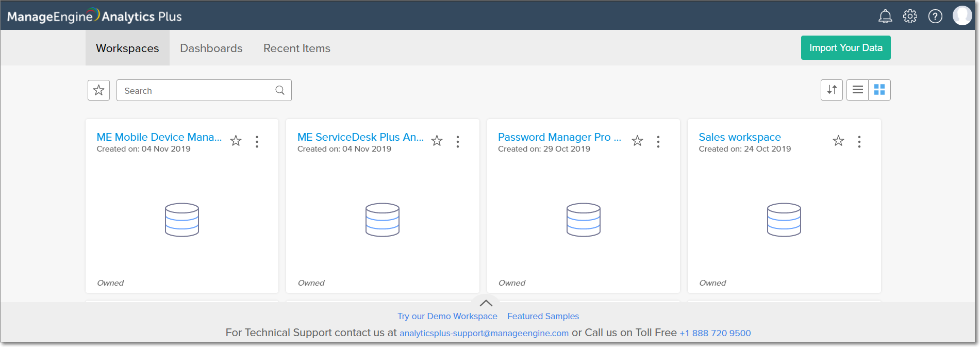Open more options for Password Manager Pro workspace

coord(658,142)
